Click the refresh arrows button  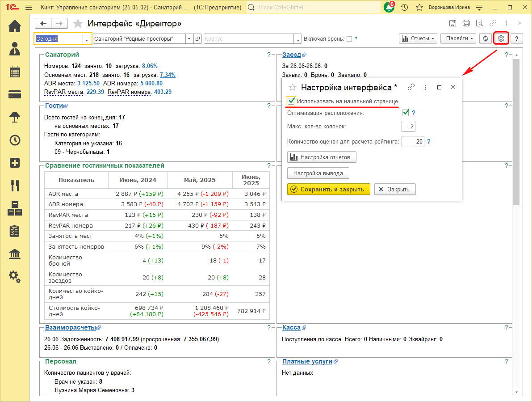point(486,38)
